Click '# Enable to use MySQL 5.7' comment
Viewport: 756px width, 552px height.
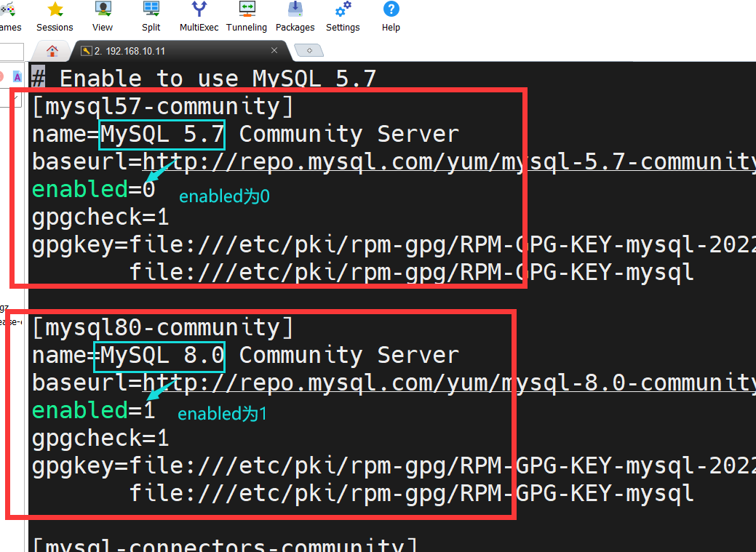click(x=204, y=78)
